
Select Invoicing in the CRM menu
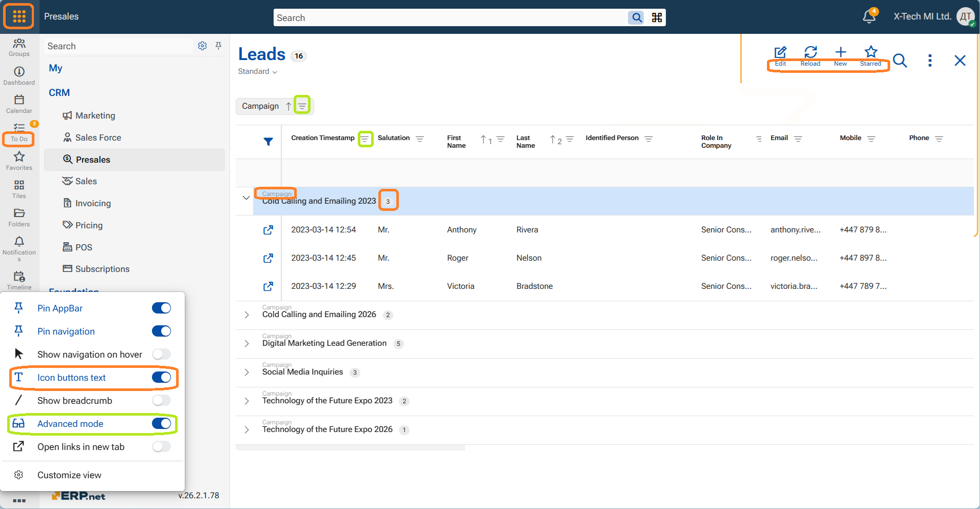(x=93, y=203)
